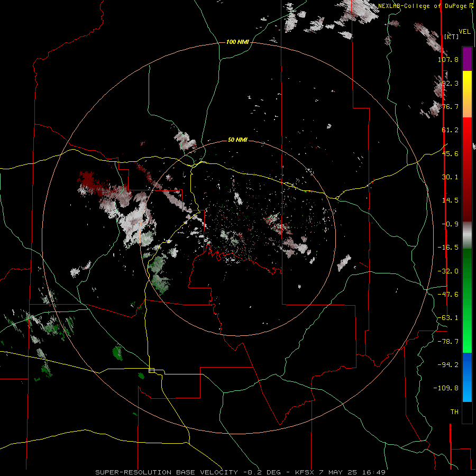Screen dimensions: 476x476
Task: Pick the green segment of the color bar
Action: click(x=467, y=300)
